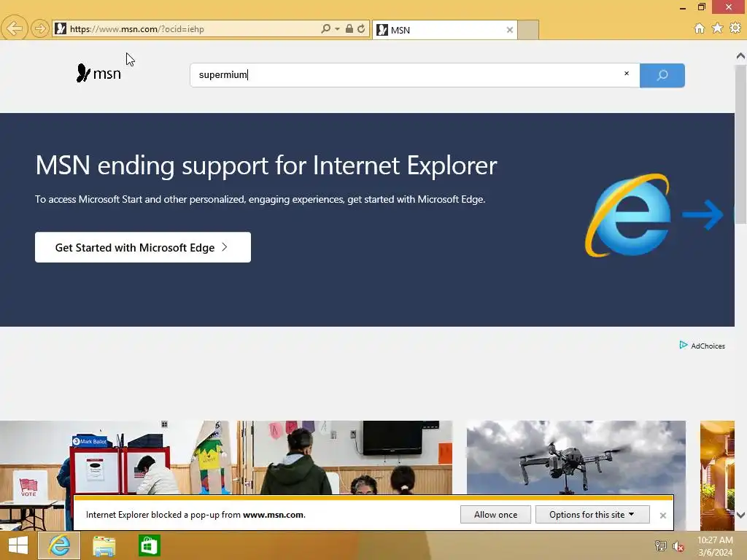Launch the Windows Store taskbar icon

[x=149, y=545]
